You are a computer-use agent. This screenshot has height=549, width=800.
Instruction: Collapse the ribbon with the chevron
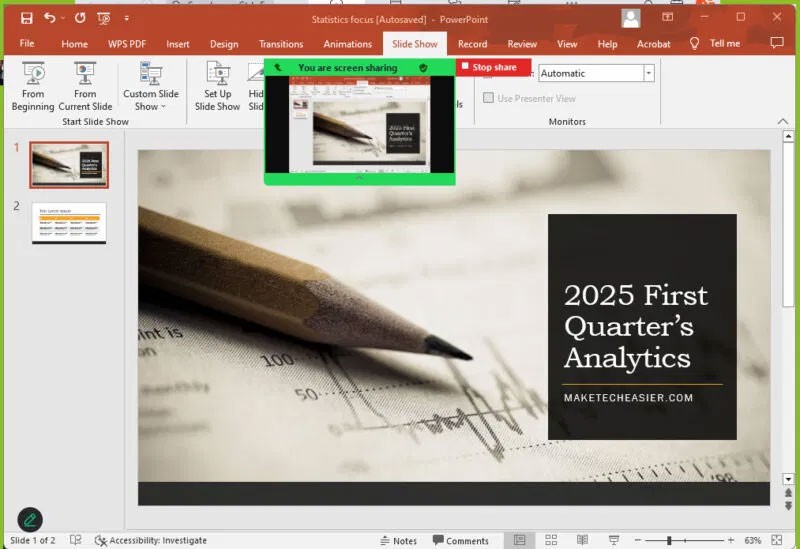[783, 121]
